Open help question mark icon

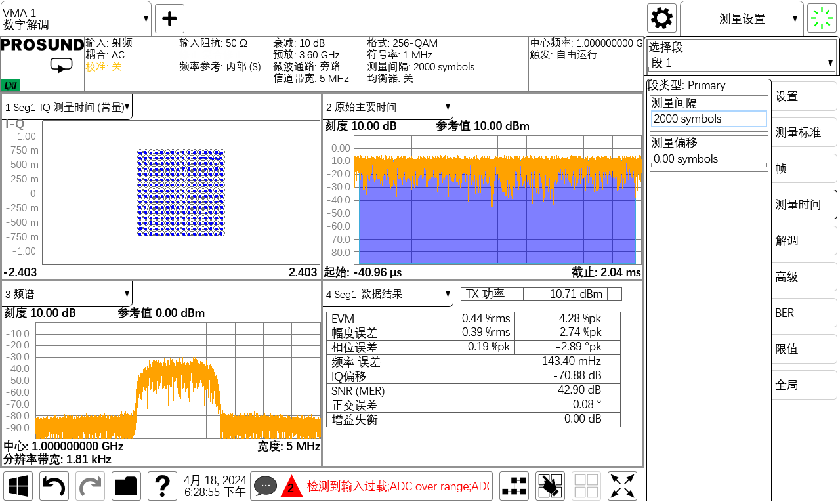[163, 486]
